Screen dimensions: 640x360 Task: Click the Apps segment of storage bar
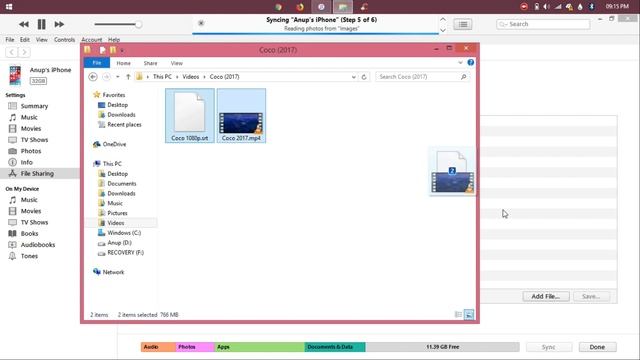point(260,347)
